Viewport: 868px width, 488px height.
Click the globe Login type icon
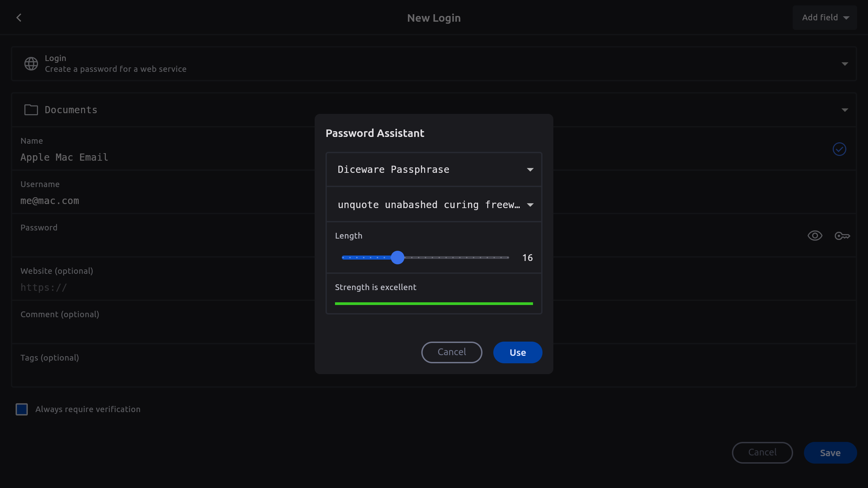click(x=31, y=64)
